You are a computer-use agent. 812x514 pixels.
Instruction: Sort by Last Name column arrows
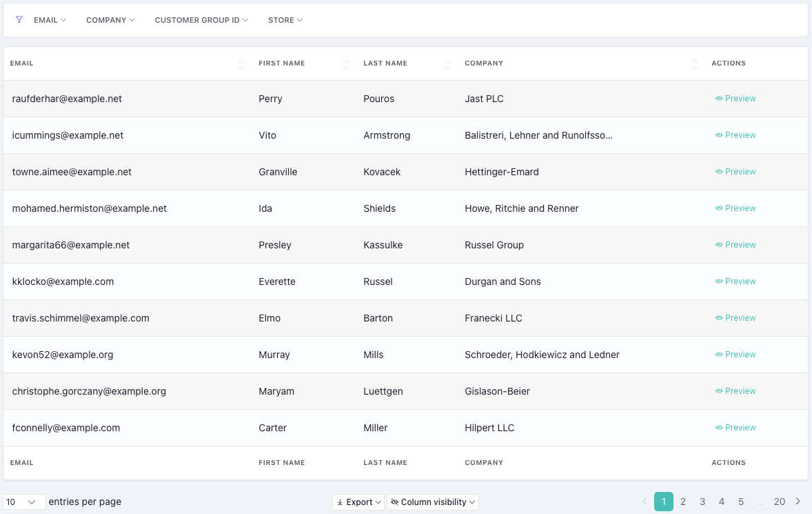447,64
